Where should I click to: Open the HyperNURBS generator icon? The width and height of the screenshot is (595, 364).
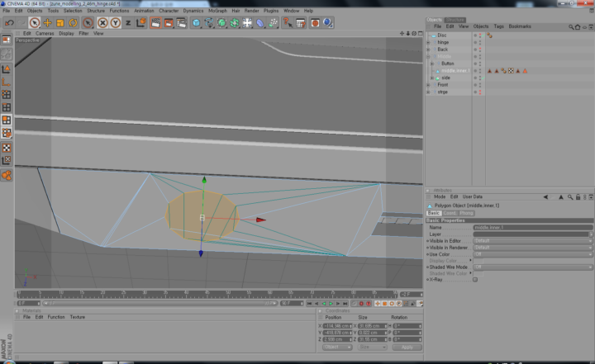tap(222, 23)
